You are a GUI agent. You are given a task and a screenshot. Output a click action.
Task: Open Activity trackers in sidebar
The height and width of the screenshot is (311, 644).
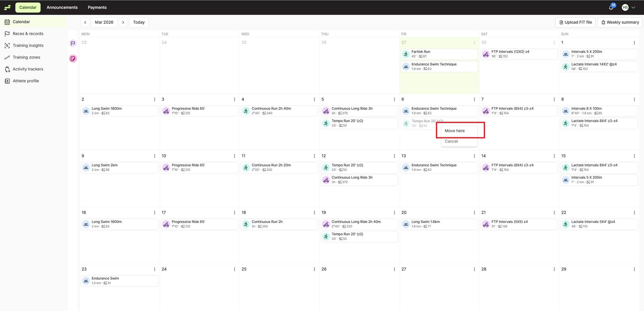point(28,69)
